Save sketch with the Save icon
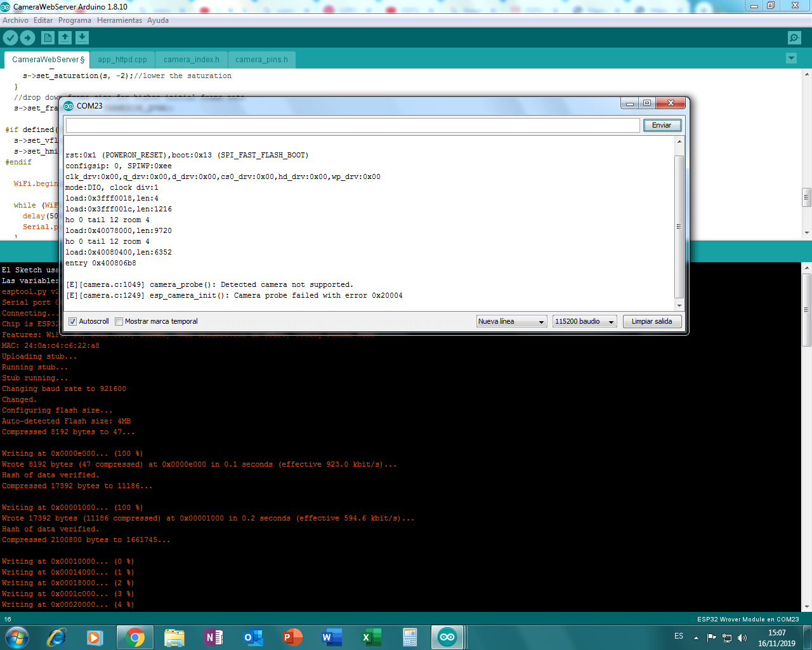Image resolution: width=812 pixels, height=650 pixels. [82, 38]
